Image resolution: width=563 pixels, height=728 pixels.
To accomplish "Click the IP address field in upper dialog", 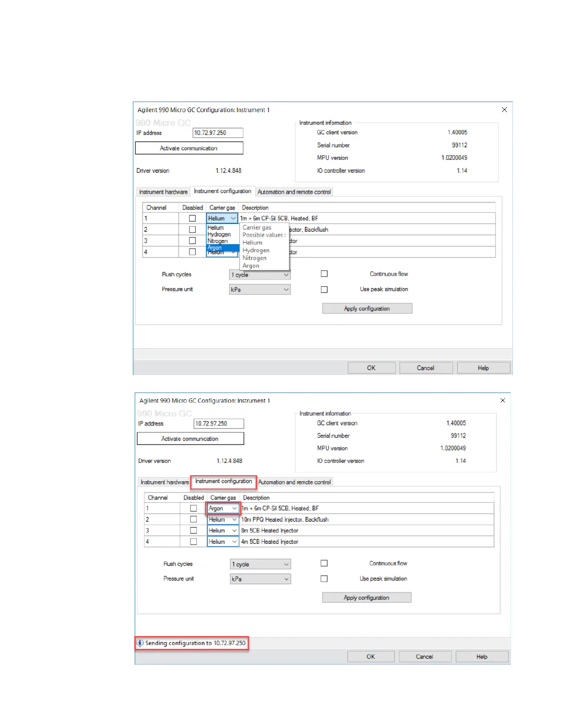I will (x=218, y=133).
